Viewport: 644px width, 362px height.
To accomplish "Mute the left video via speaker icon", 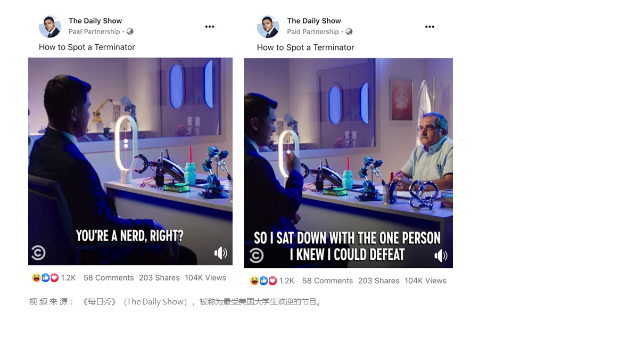I will point(220,253).
